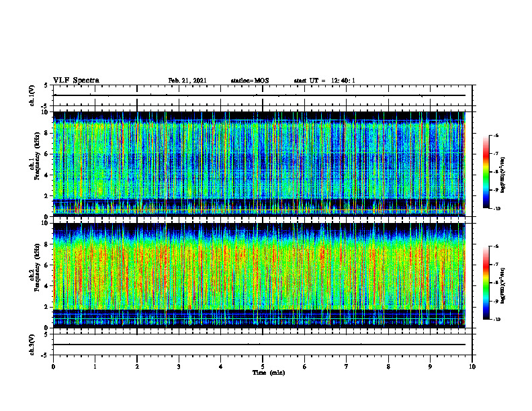Click time axis tick label "8"
The image size is (532, 411).
pyautogui.click(x=388, y=367)
